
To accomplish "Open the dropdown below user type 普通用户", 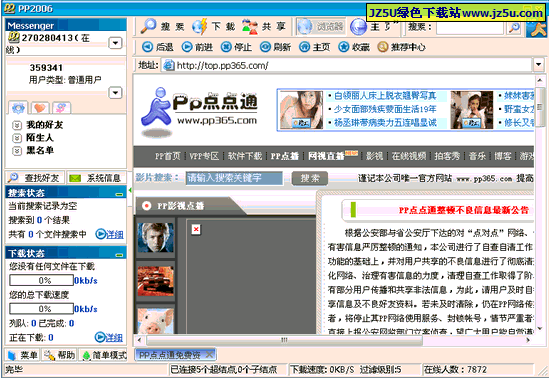I will pos(115,93).
